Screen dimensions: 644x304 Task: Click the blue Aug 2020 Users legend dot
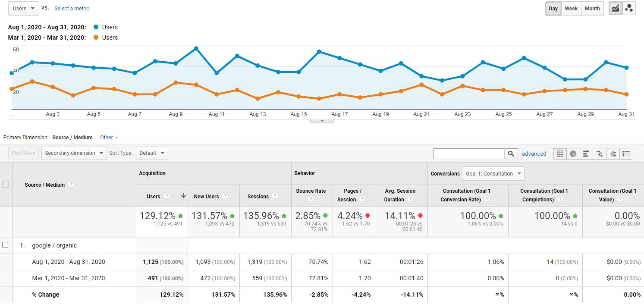(96, 27)
